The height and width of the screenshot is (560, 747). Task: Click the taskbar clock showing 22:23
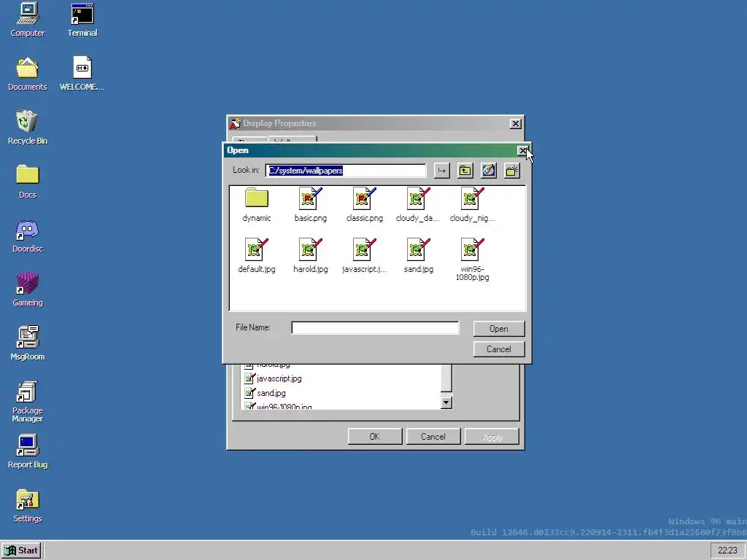pyautogui.click(x=727, y=551)
